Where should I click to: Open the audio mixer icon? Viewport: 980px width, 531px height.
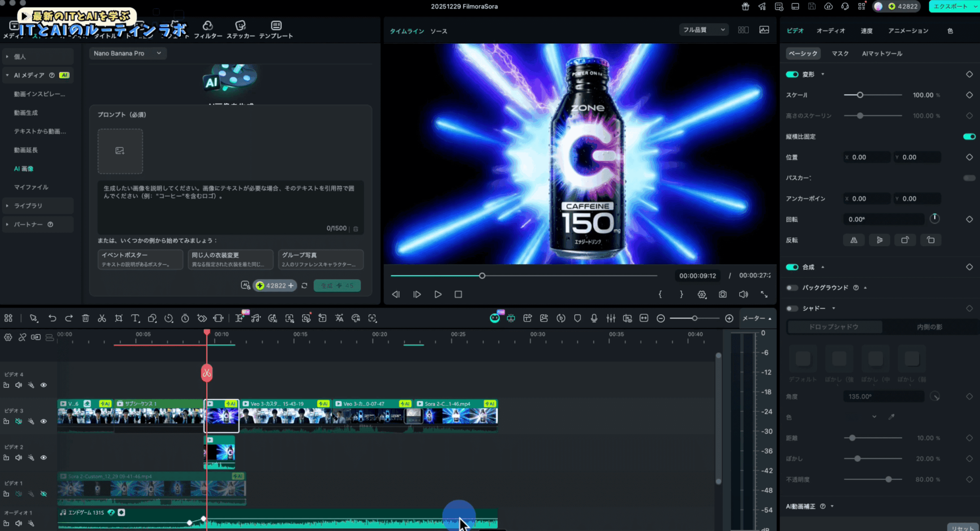click(x=611, y=318)
